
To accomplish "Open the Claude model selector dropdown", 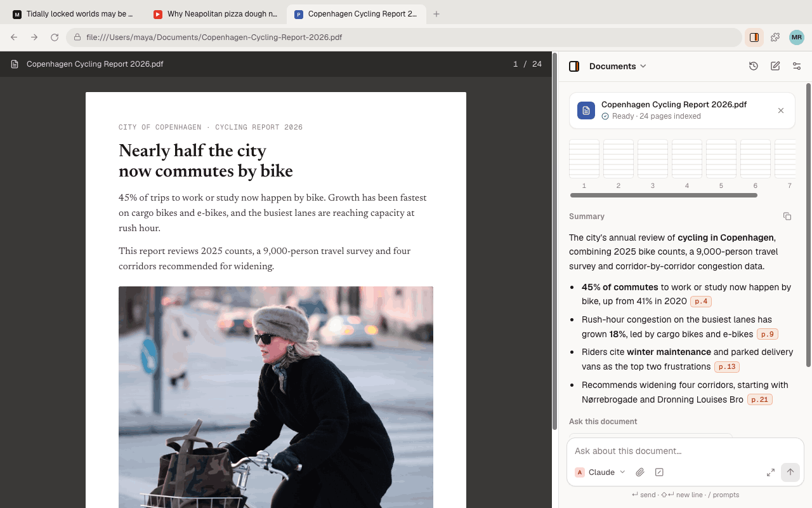I will [600, 472].
